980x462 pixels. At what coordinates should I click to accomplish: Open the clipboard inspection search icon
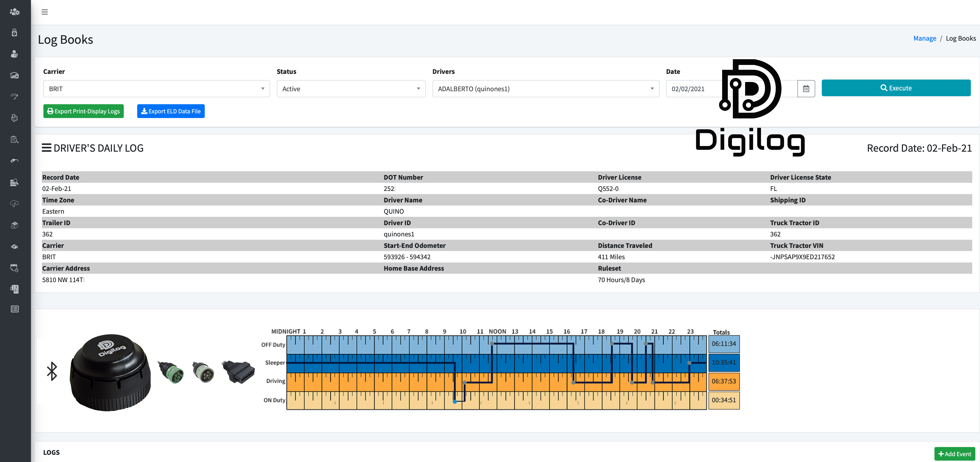14,139
